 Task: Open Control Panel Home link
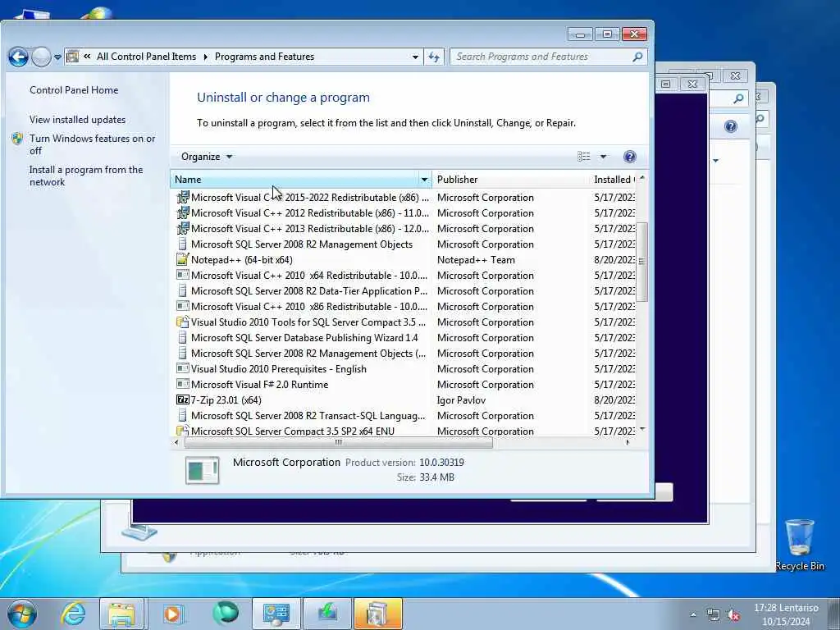pyautogui.click(x=74, y=90)
